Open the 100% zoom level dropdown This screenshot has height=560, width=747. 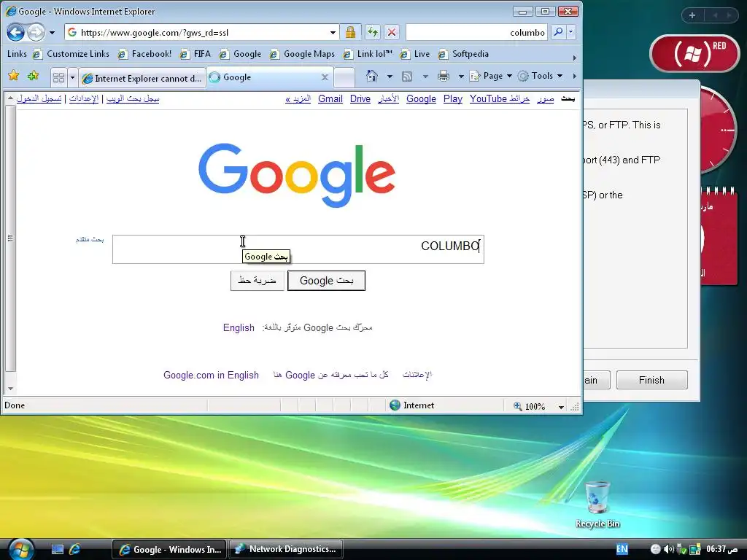click(x=561, y=407)
